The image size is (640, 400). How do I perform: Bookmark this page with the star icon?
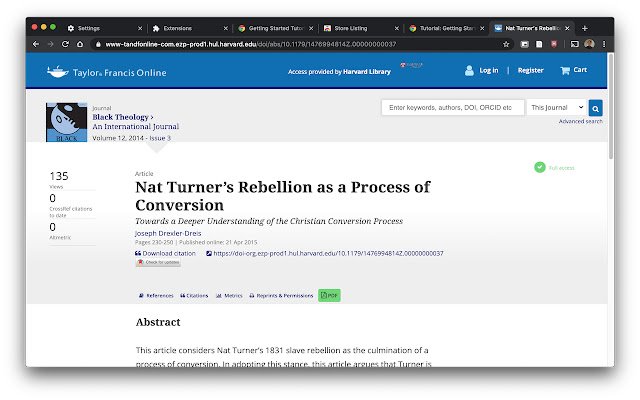point(506,44)
